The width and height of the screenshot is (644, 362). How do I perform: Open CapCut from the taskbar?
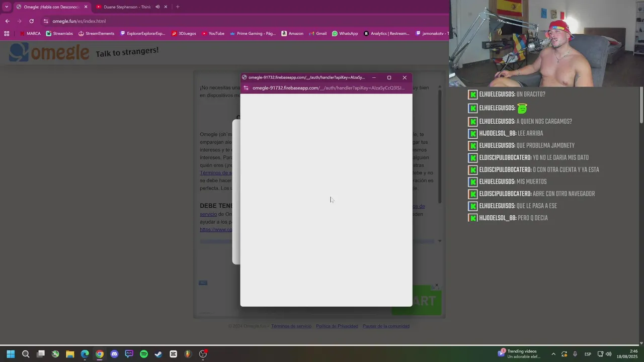[174, 354]
